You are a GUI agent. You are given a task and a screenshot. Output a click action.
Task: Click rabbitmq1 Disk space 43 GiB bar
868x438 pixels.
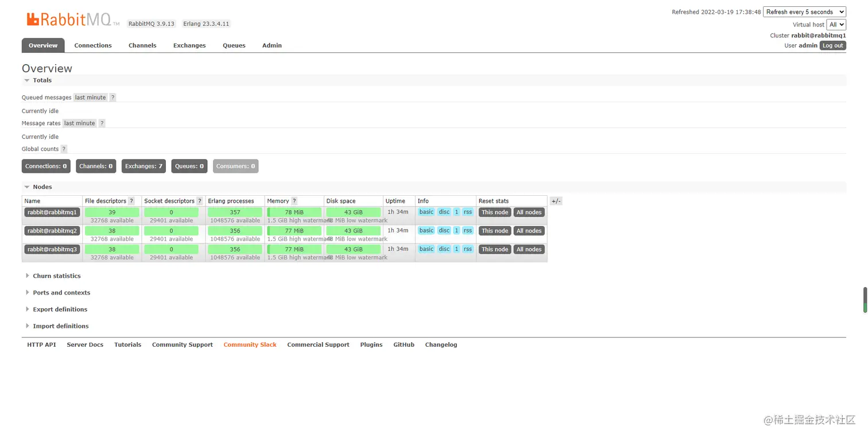click(354, 212)
